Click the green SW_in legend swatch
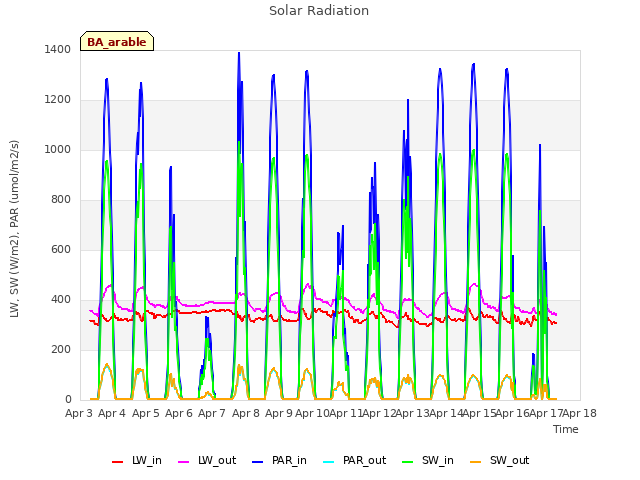The image size is (640, 480). [x=408, y=462]
